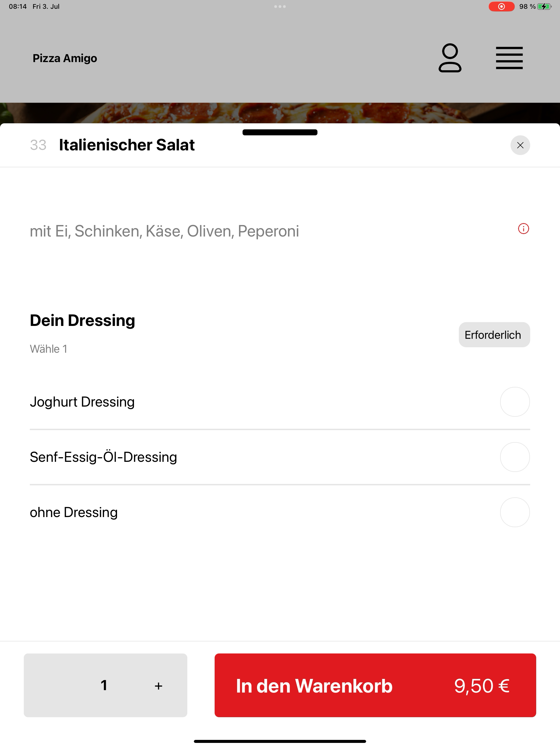The height and width of the screenshot is (747, 560).
Task: Tap the sheet drag handle bar
Action: (x=280, y=132)
